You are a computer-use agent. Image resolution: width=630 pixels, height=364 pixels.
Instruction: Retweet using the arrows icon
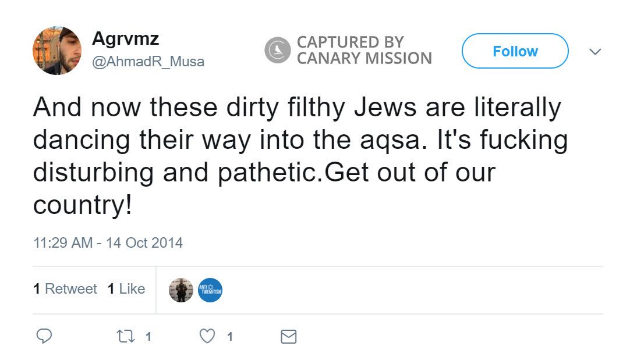[x=125, y=336]
